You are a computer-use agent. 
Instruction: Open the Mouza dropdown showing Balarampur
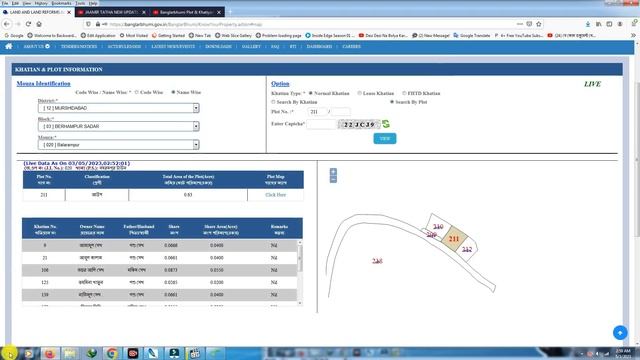pos(118,145)
